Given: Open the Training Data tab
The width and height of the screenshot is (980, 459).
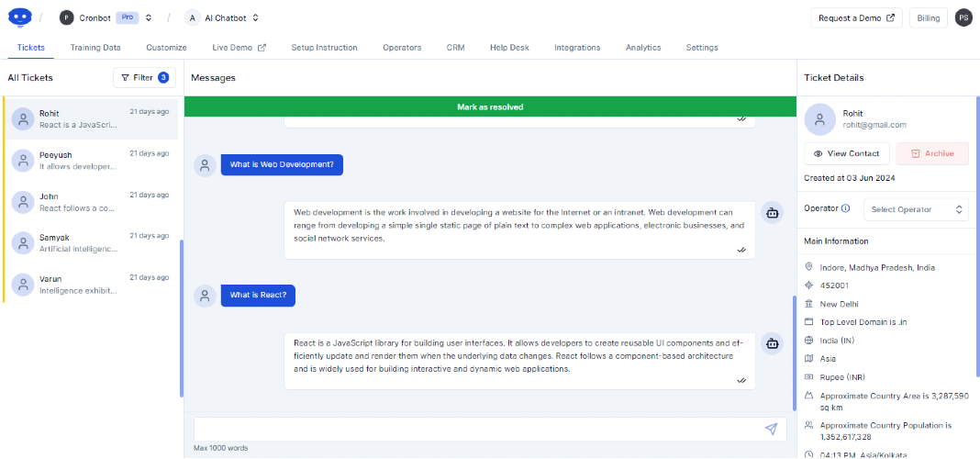Looking at the screenshot, I should (x=95, y=48).
